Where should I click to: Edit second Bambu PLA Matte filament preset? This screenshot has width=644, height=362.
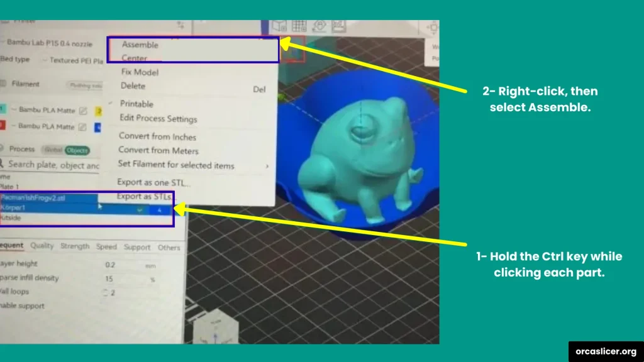click(82, 127)
